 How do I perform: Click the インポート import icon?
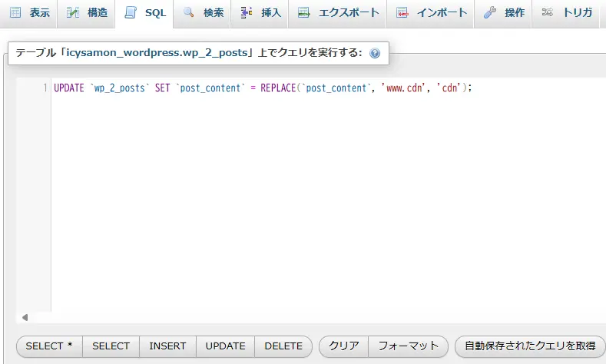(402, 12)
